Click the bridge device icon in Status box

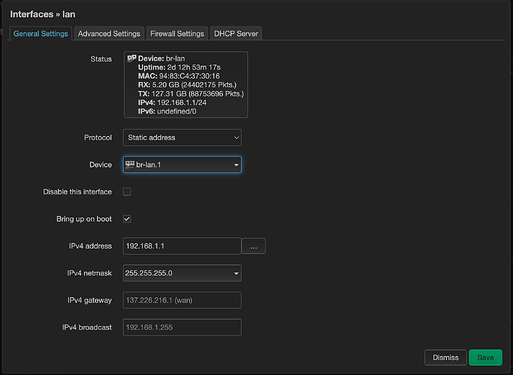pyautogui.click(x=131, y=58)
